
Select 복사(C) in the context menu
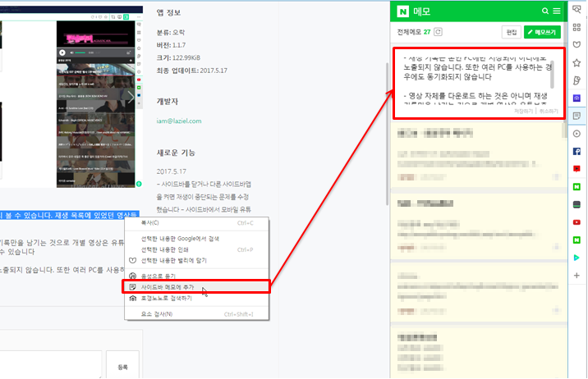[150, 222]
